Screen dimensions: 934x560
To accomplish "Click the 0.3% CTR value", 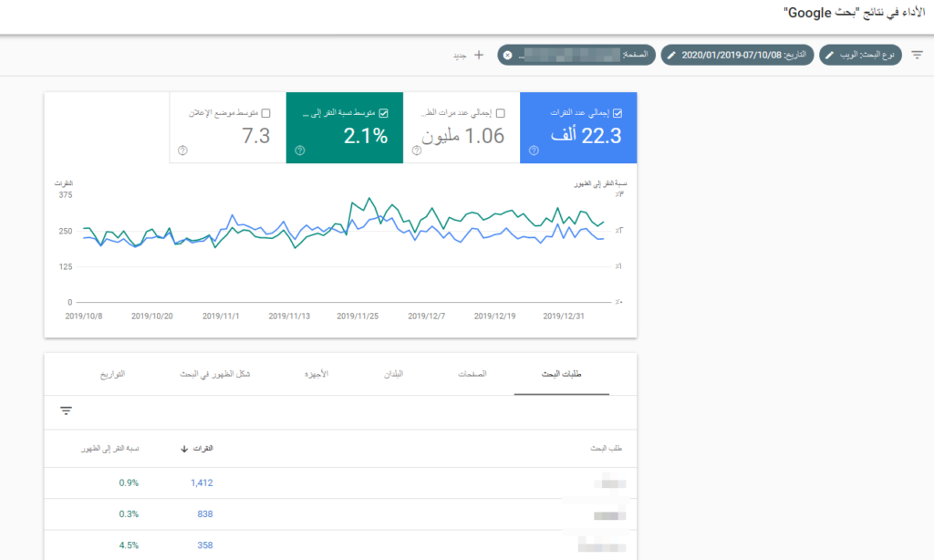I will 129,514.
